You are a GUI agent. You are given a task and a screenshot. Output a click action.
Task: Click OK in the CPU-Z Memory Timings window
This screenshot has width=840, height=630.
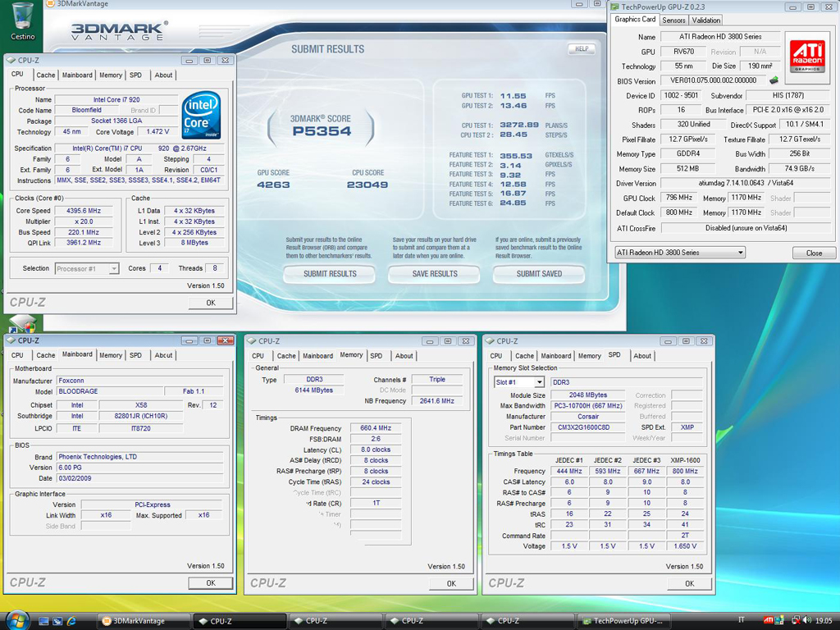[451, 583]
